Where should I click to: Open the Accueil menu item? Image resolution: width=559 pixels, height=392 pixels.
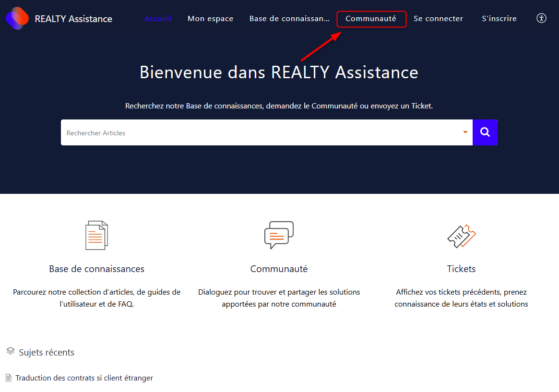157,19
